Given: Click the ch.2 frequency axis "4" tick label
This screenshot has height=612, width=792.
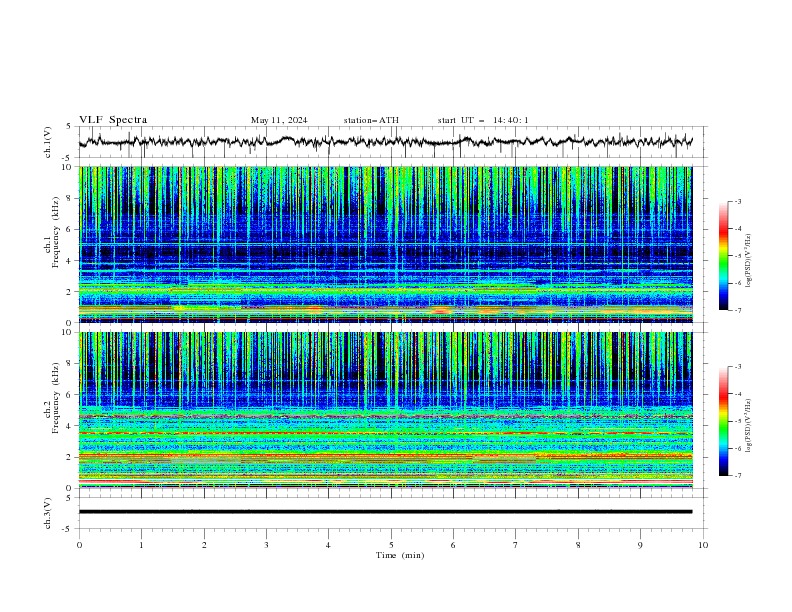Looking at the screenshot, I should 70,426.
